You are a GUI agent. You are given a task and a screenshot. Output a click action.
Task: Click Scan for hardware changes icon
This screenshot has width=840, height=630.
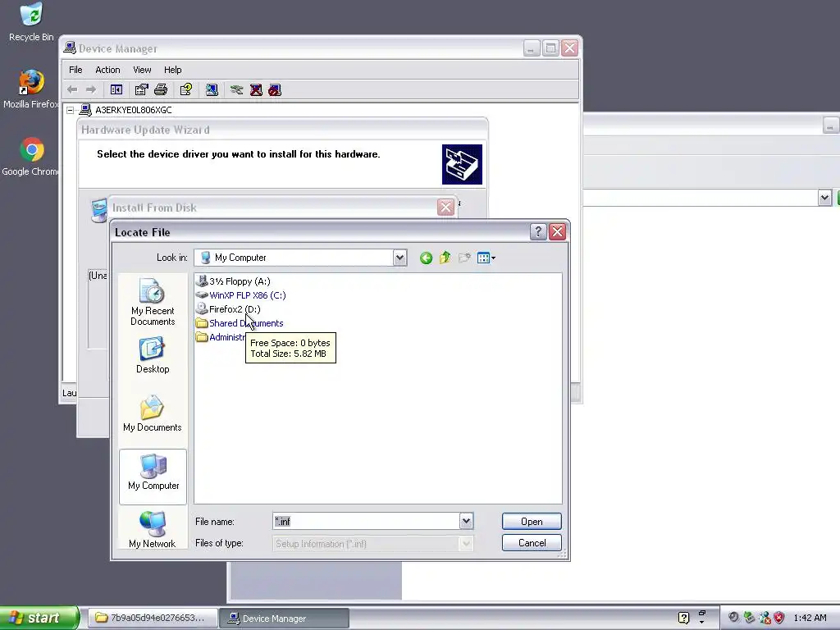point(212,89)
